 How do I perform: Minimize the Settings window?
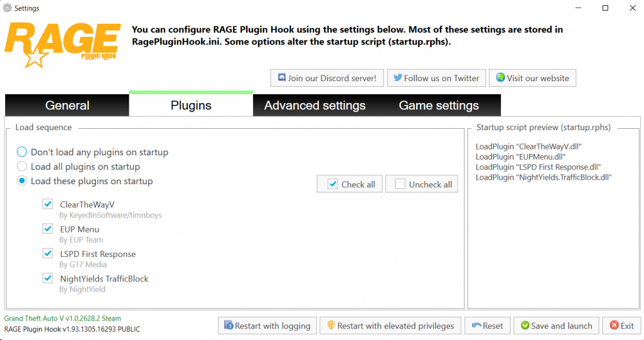coord(578,8)
